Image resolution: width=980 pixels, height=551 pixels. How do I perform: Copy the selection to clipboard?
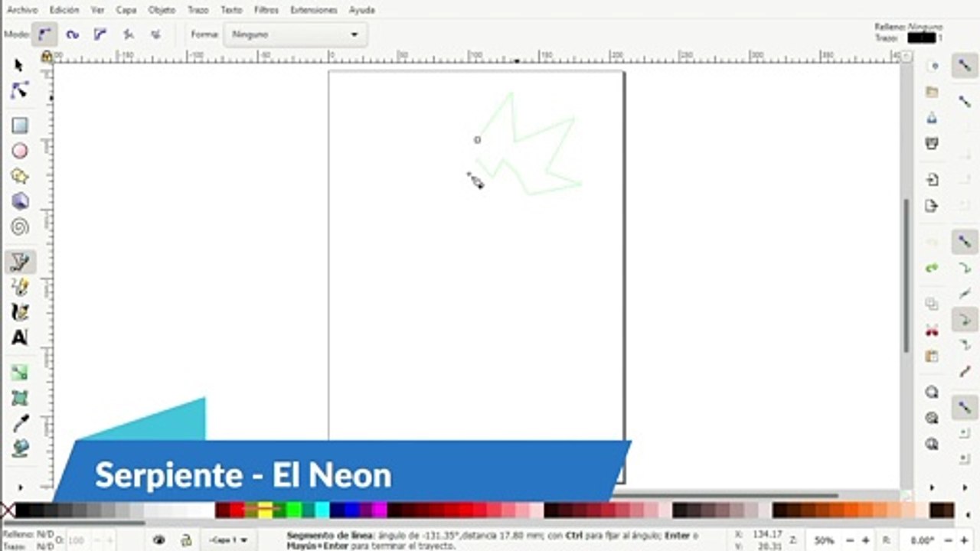[932, 304]
